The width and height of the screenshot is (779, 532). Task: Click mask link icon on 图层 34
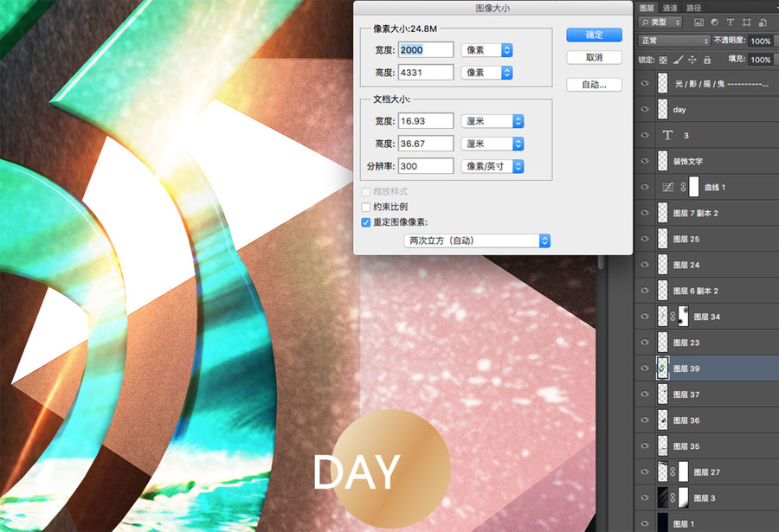673,317
